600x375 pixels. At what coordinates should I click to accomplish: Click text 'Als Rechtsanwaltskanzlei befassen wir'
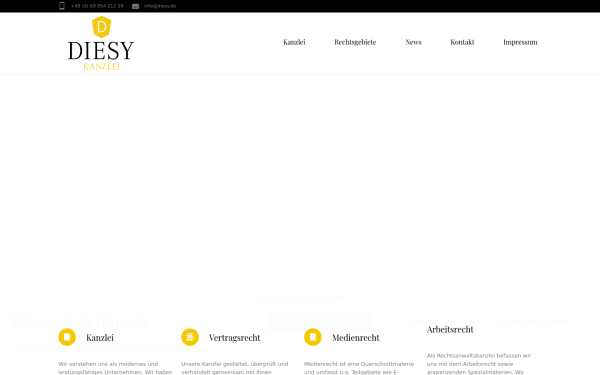[x=479, y=355]
